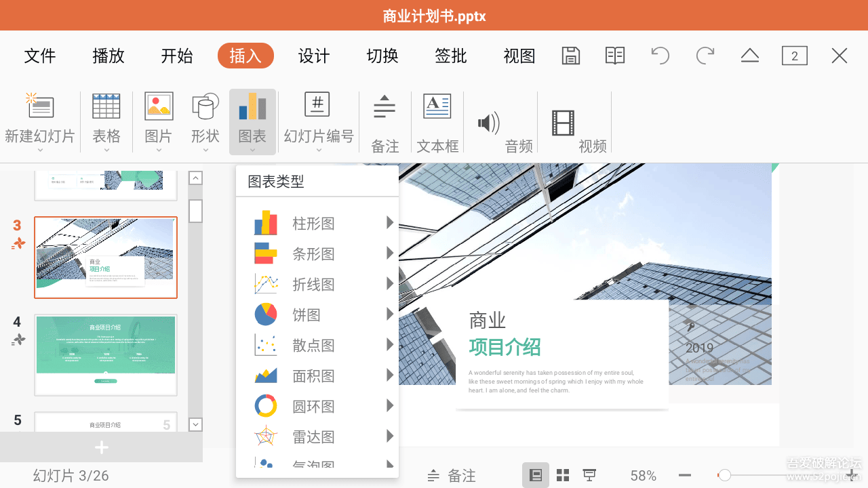868x488 pixels.
Task: Undo the last action
Action: pos(660,56)
